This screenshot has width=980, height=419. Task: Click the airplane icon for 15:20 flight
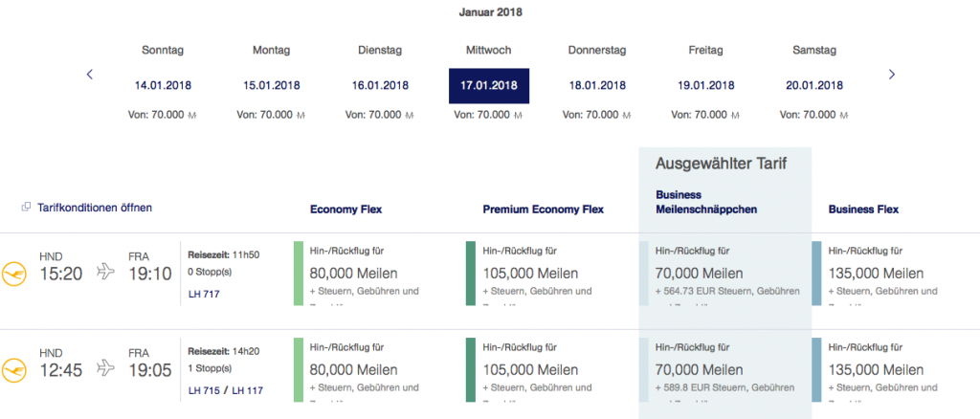tap(106, 273)
